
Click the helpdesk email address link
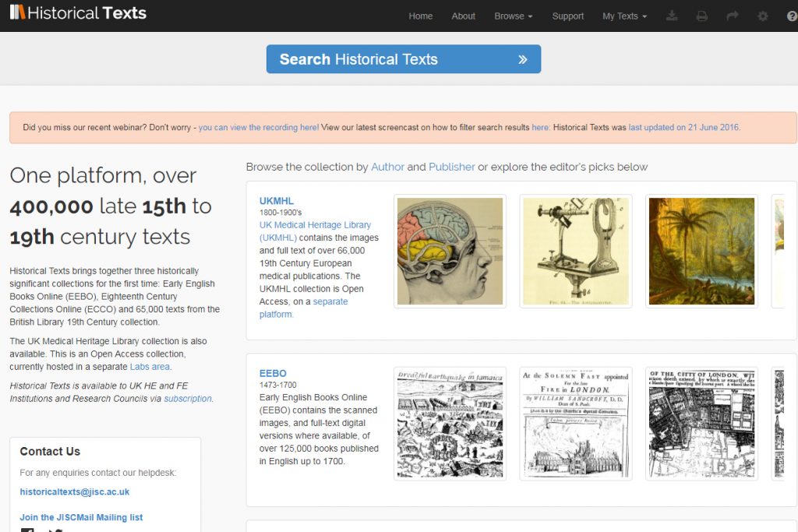point(75,491)
